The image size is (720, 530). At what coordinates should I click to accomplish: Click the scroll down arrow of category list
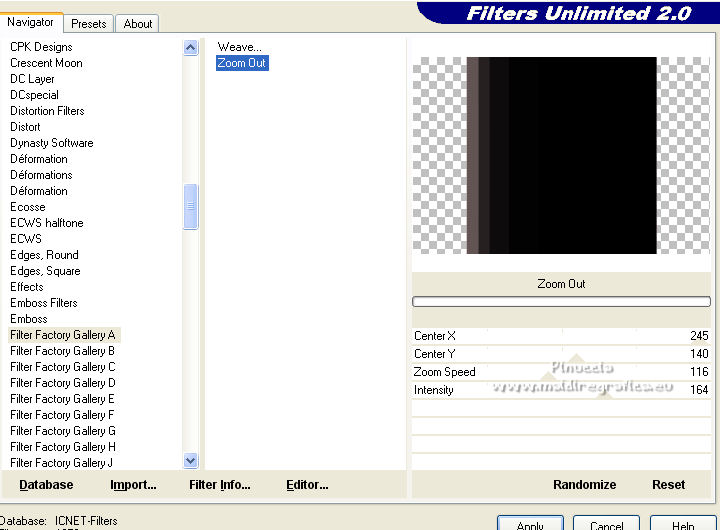coord(191,461)
